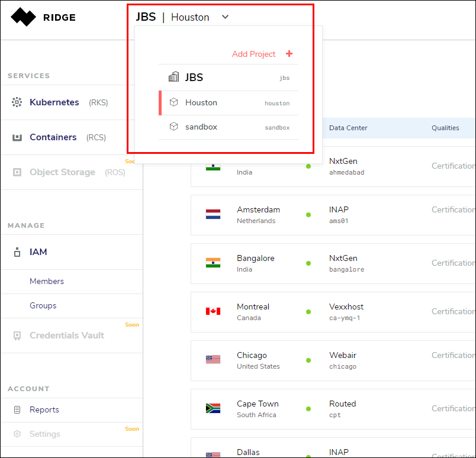Click the sandbox project slug text
The height and width of the screenshot is (458, 476).
point(277,127)
